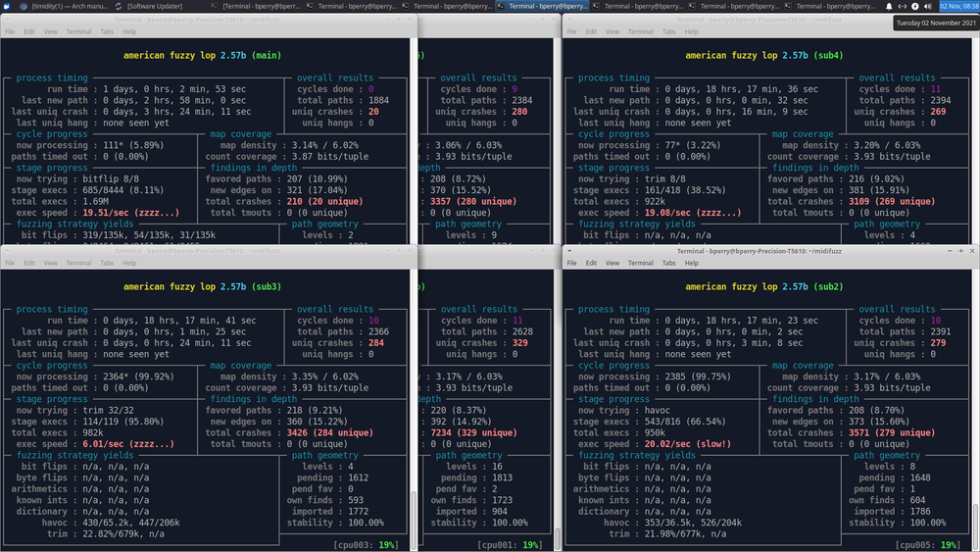Click exec speed '19.08/sec (zzzz...)' in sub4

pos(693,213)
